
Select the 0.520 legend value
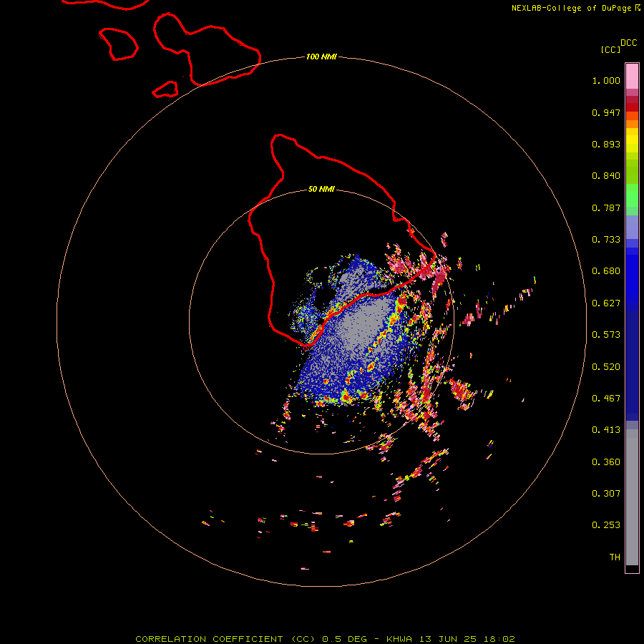click(606, 367)
